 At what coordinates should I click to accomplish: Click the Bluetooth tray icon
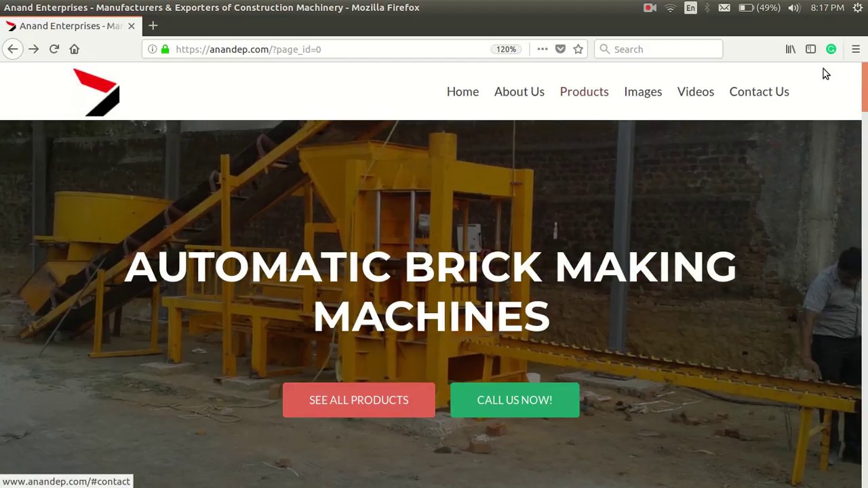click(707, 7)
